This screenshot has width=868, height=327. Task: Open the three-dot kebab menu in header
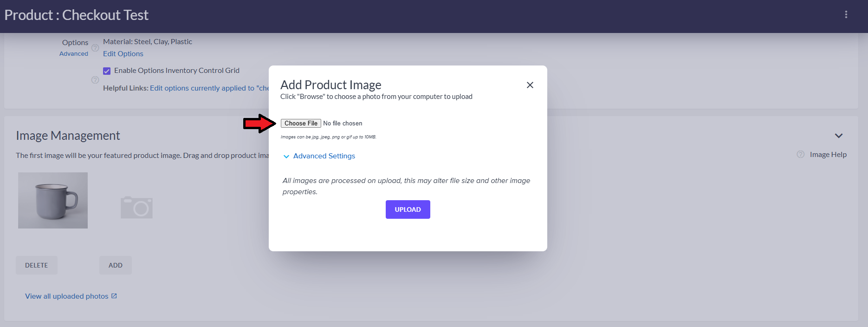pyautogui.click(x=846, y=15)
